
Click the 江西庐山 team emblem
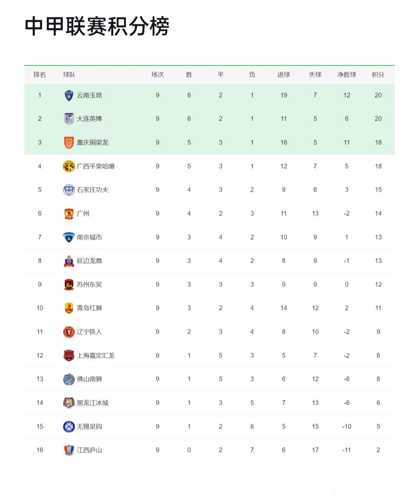click(69, 450)
